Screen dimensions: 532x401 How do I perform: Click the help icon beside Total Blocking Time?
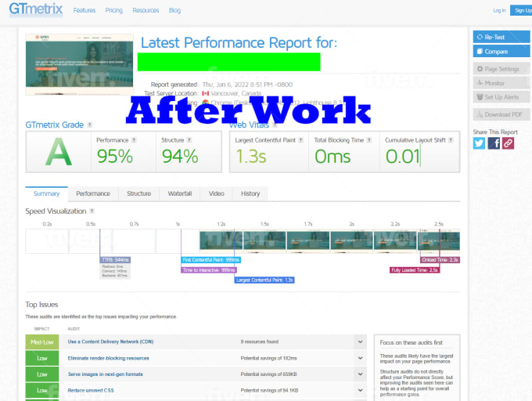click(x=369, y=140)
